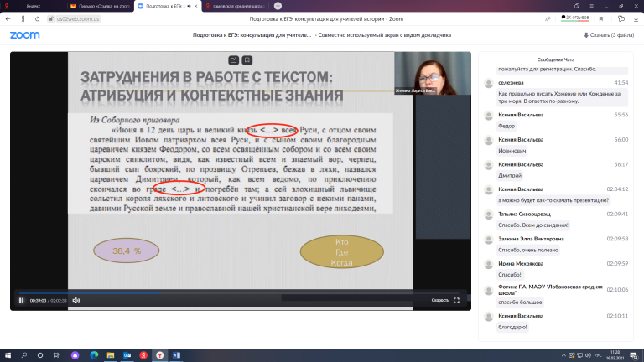Open File Explorer from the taskbar
This screenshot has width=644, height=362.
tap(111, 355)
